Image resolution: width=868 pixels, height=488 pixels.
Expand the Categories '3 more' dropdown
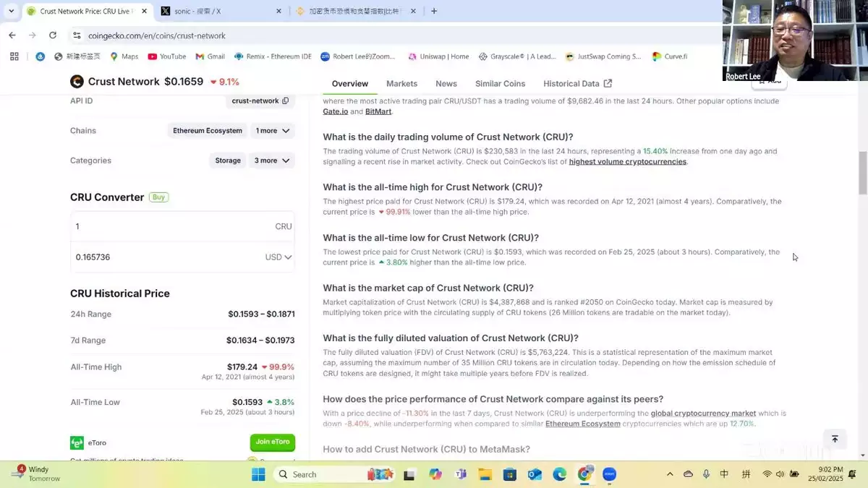coord(272,160)
